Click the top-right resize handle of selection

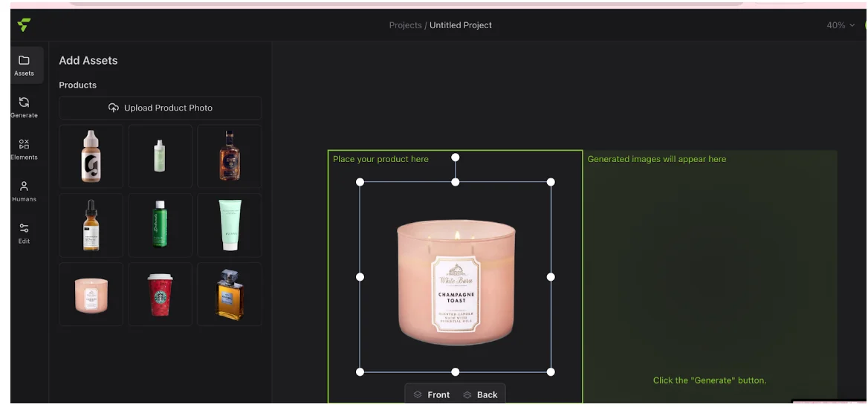point(551,181)
